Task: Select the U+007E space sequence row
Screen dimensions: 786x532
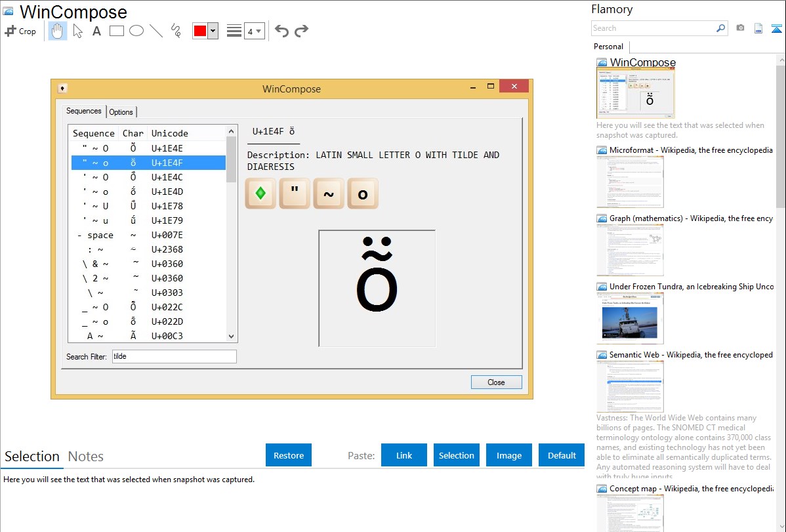Action: coord(148,235)
